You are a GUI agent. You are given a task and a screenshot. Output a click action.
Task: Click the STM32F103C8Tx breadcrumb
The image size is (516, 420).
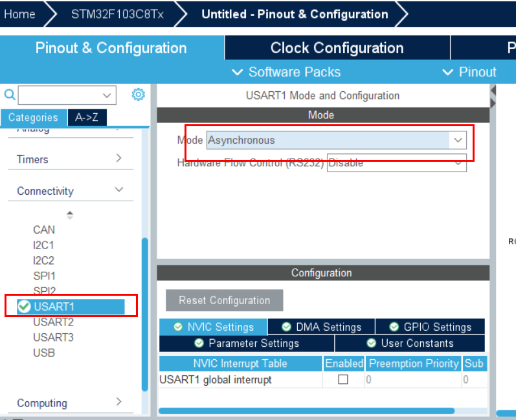coord(117,14)
